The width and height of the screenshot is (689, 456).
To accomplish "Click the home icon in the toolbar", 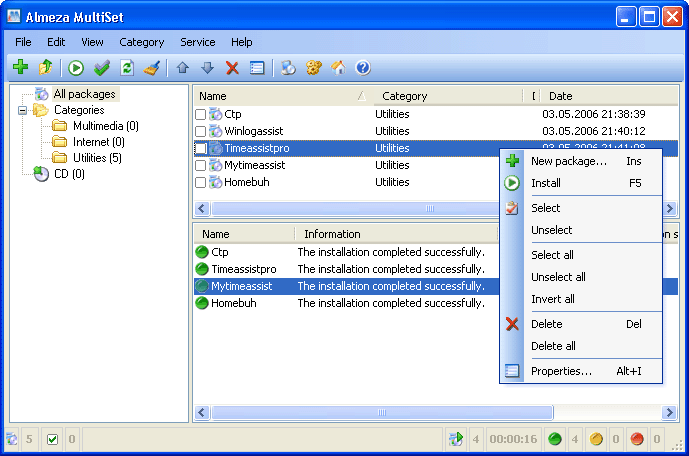I will pyautogui.click(x=338, y=68).
